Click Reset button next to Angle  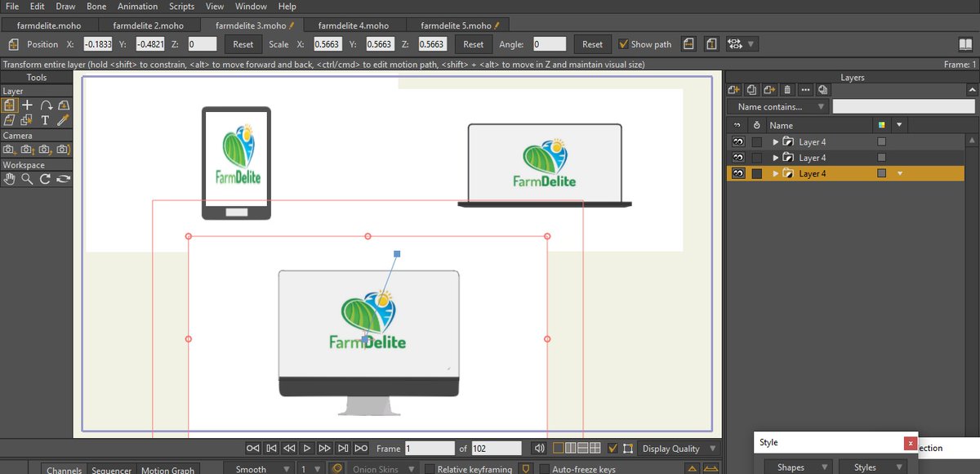(x=593, y=44)
